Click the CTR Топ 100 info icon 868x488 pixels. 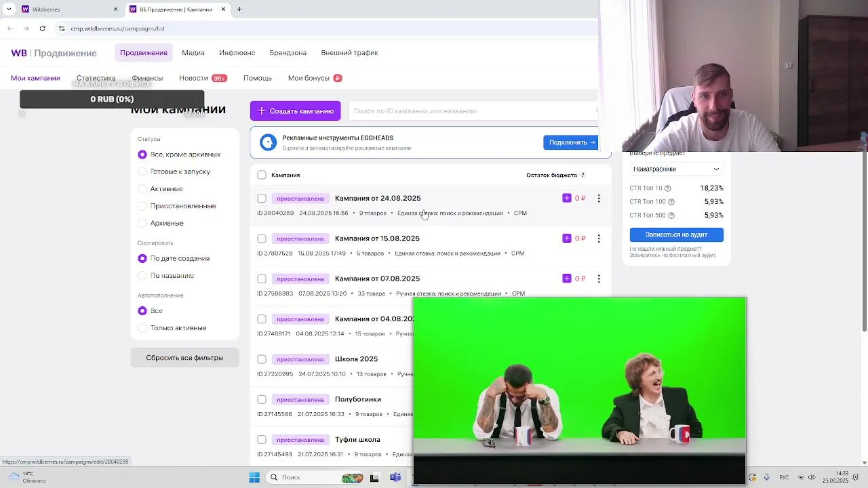point(671,202)
